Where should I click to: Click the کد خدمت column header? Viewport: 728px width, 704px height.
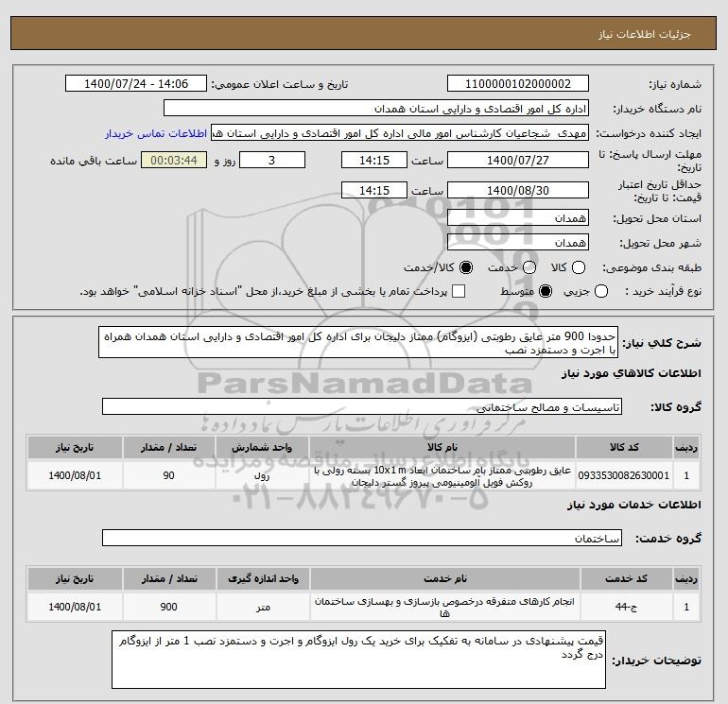[627, 578]
